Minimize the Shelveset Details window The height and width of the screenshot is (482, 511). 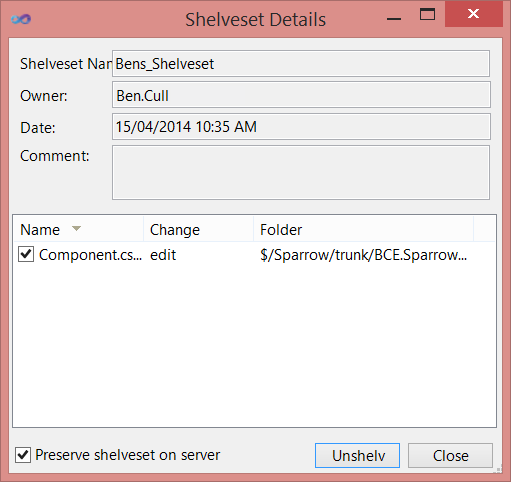coord(394,19)
